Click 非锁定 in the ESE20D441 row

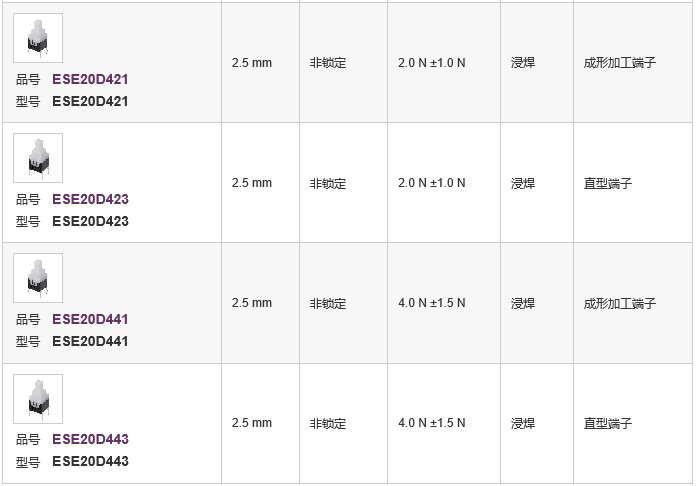[x=328, y=304]
